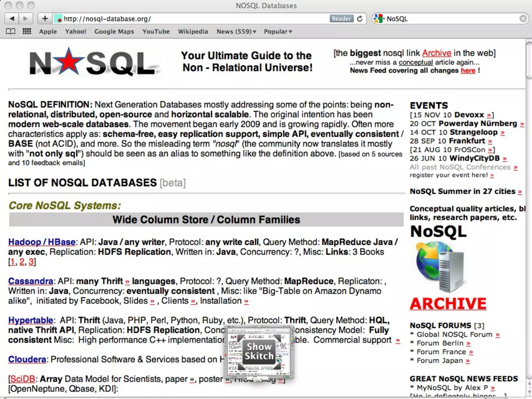
Task: Expand the Popular bookmarks dropdown
Action: 278,32
